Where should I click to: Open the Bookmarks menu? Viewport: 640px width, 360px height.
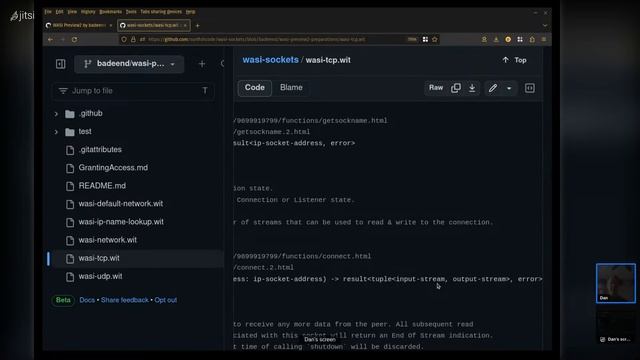[111, 12]
